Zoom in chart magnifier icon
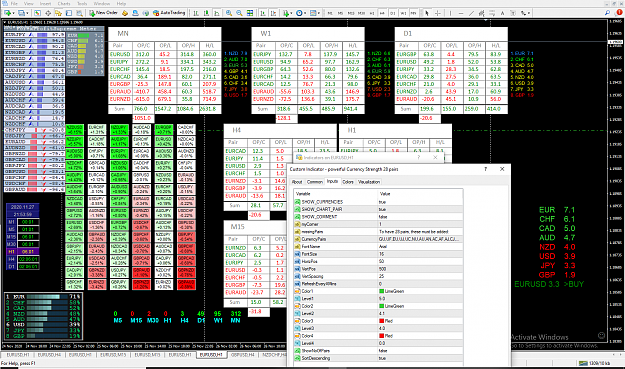This screenshot has height=369, width=625. 229,13
